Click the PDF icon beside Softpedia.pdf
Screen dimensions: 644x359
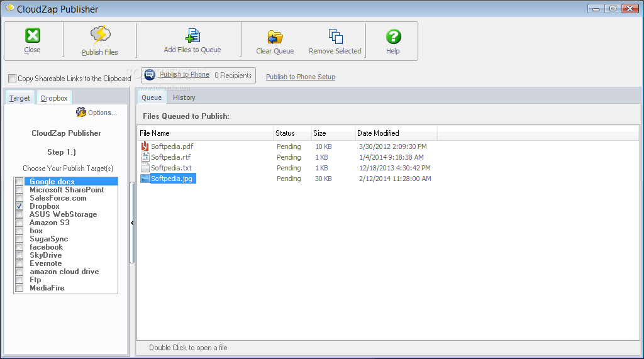pyautogui.click(x=145, y=146)
